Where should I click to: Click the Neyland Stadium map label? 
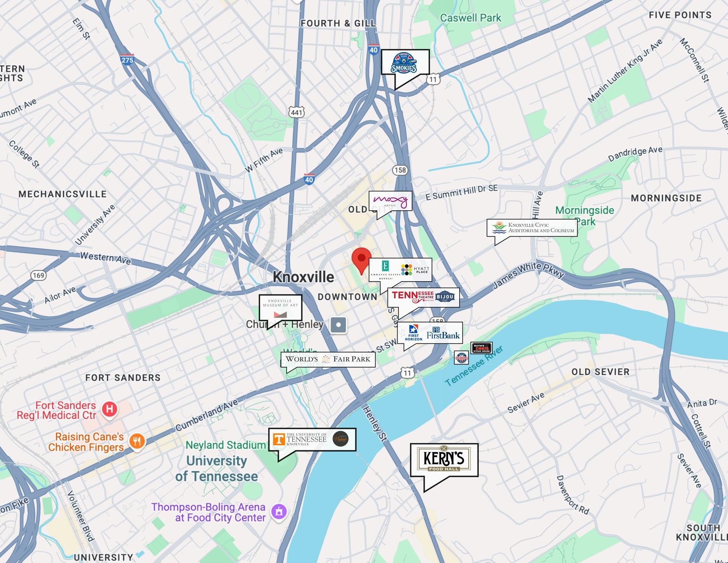[x=225, y=445]
